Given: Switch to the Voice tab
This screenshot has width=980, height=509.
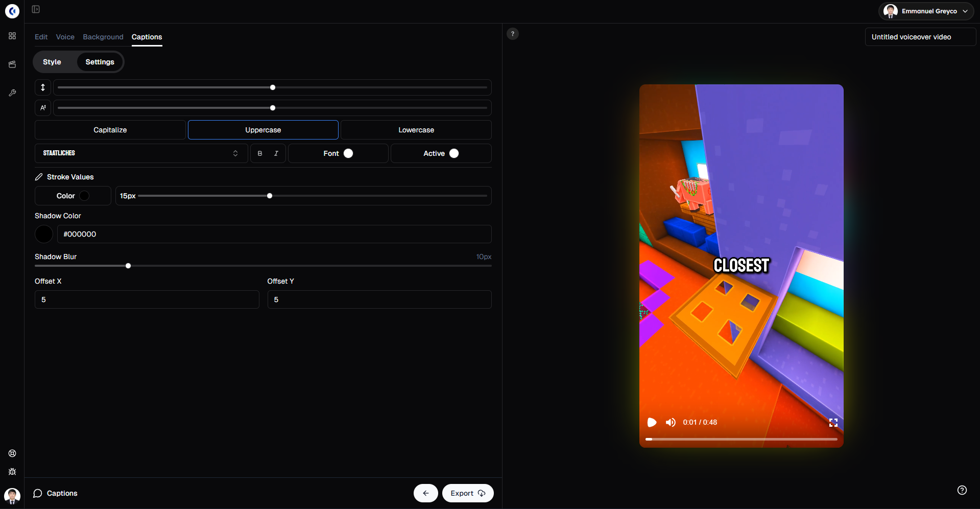Looking at the screenshot, I should [x=65, y=37].
